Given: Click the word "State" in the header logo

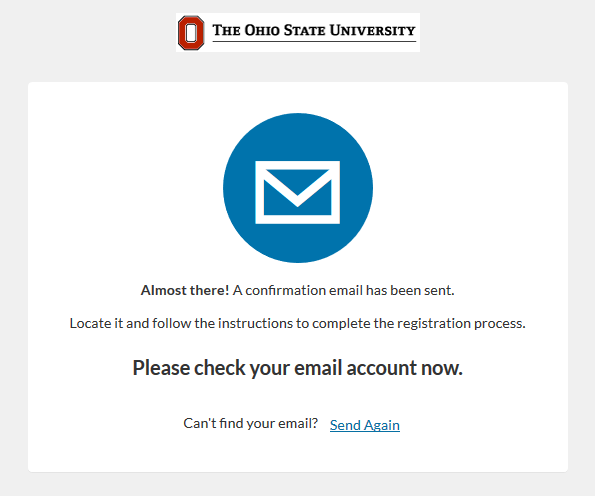Looking at the screenshot, I should (x=304, y=30).
